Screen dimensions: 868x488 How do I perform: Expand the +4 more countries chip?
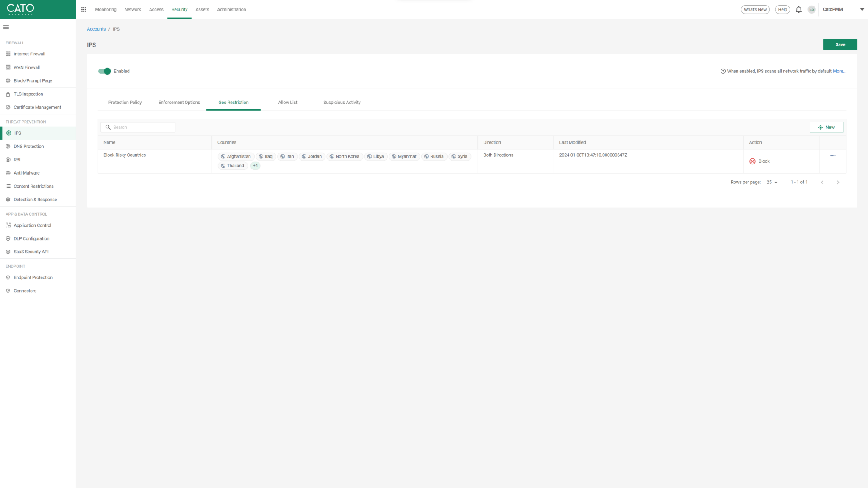click(x=255, y=166)
